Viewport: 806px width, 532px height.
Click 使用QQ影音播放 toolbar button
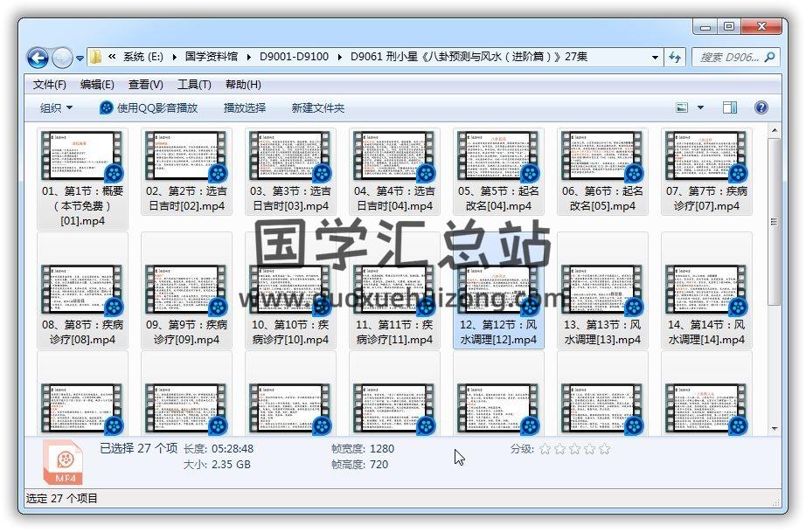pyautogui.click(x=149, y=107)
